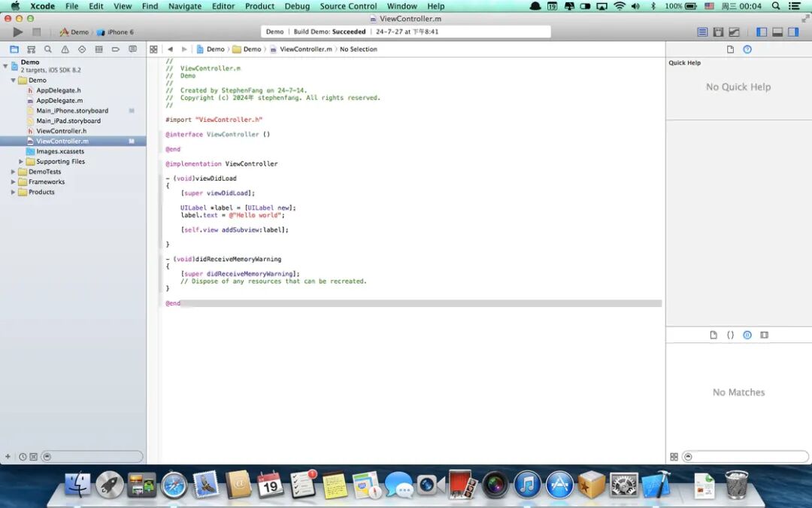Image resolution: width=812 pixels, height=508 pixels.
Task: Show the Quick Help inspector
Action: point(747,49)
